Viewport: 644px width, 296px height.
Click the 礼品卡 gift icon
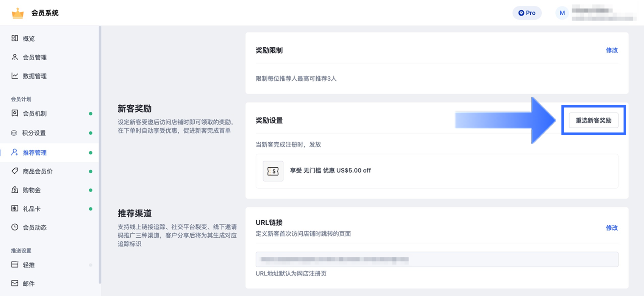(15, 209)
